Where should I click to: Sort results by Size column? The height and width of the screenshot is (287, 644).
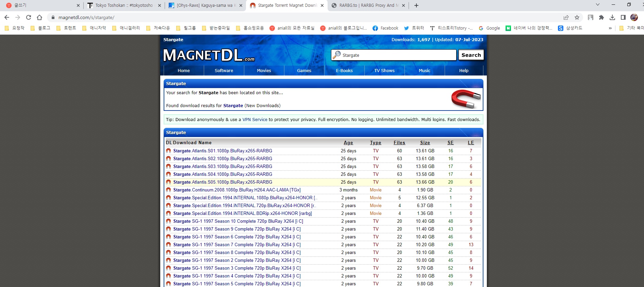425,143
